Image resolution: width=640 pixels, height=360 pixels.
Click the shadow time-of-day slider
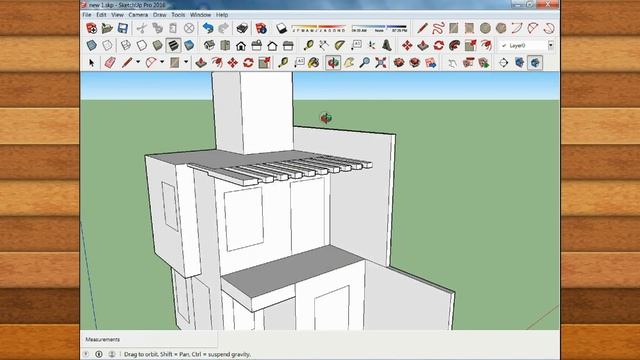click(379, 28)
